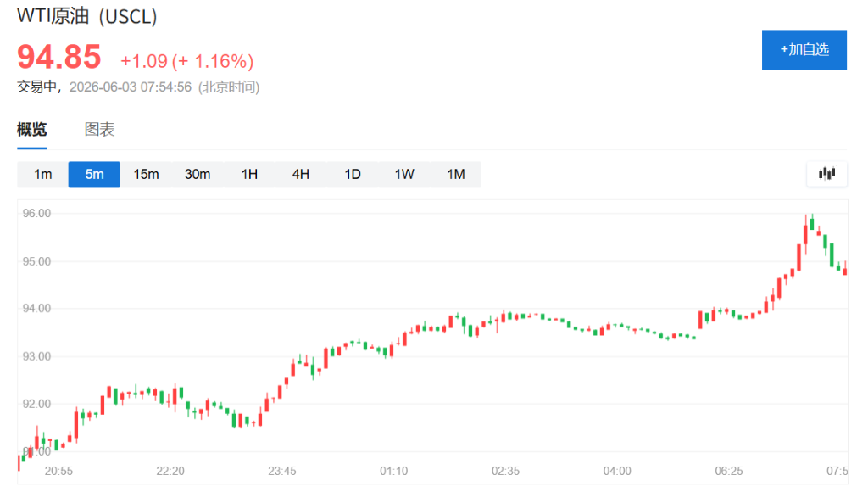Click the 94.00 price axis label
Viewport: 868px width, 492px height.
(36, 309)
